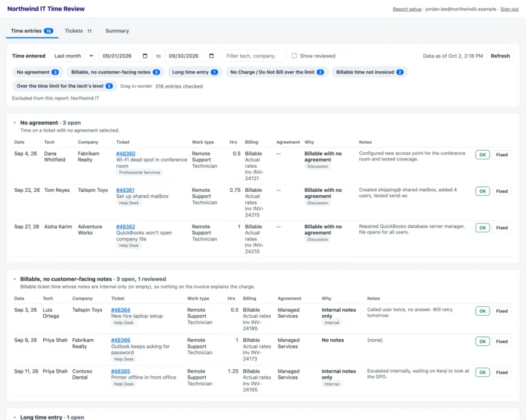Mark Luis Ortega entry as OK

482,311
